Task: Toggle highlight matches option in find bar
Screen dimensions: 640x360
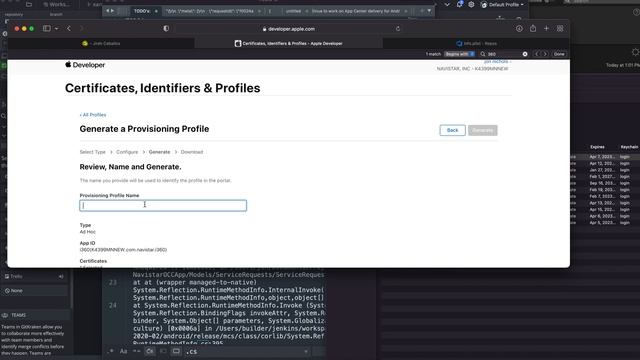Action: [x=176, y=351]
